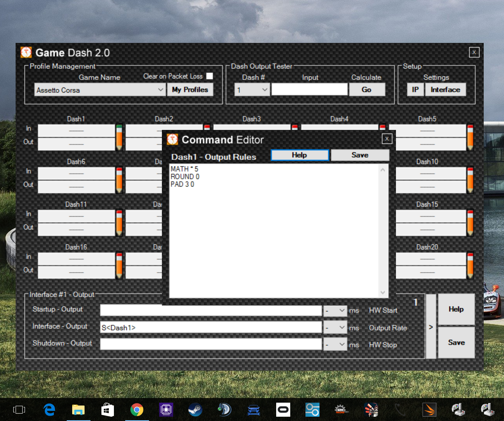Open the orange swoosh taskbar icon
Screen dimensions: 504x421
coord(429,410)
